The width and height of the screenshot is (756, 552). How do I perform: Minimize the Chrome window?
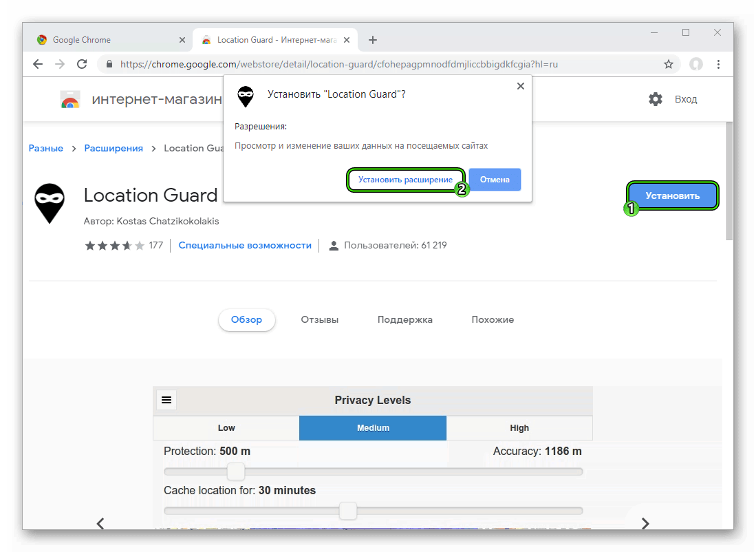pyautogui.click(x=654, y=33)
